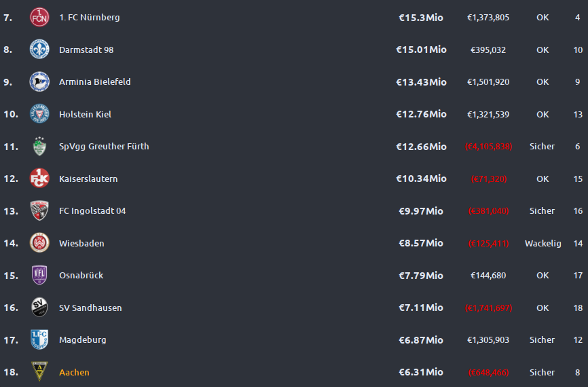This screenshot has width=588, height=387.
Task: Click the SV Sandhausen team name
Action: point(90,308)
